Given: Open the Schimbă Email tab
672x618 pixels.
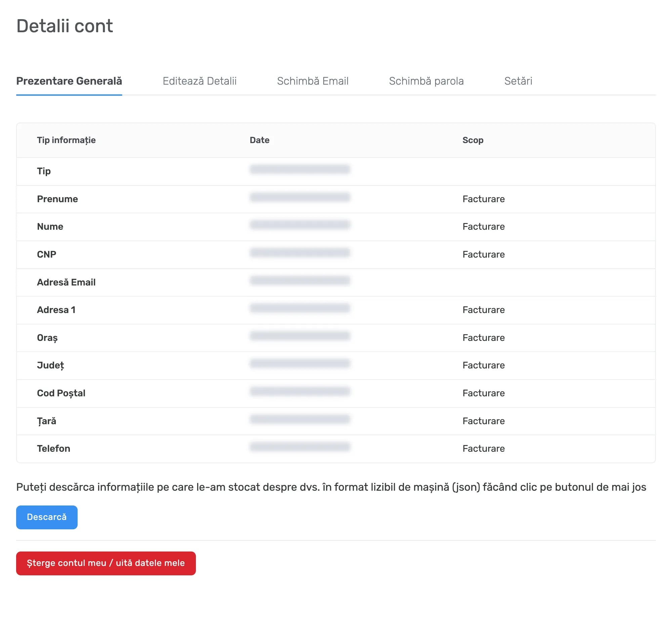Looking at the screenshot, I should 312,81.
